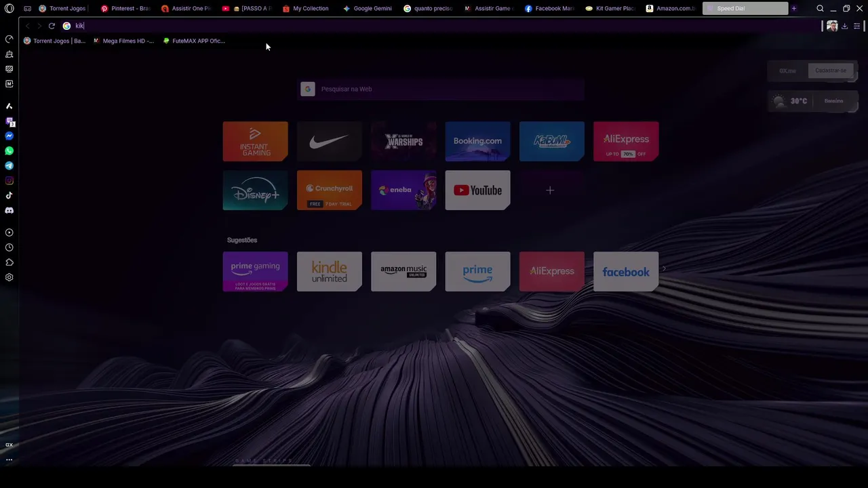
Task: Click the profile avatar in toolbar
Action: [x=832, y=26]
